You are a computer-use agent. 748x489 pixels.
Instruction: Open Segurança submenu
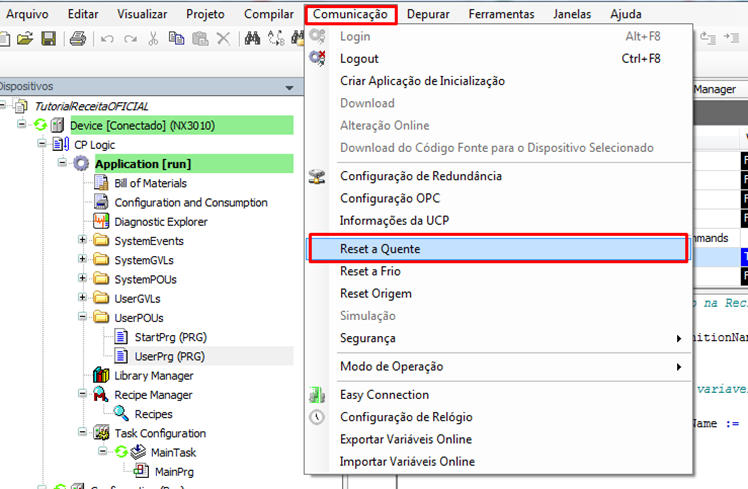[368, 338]
